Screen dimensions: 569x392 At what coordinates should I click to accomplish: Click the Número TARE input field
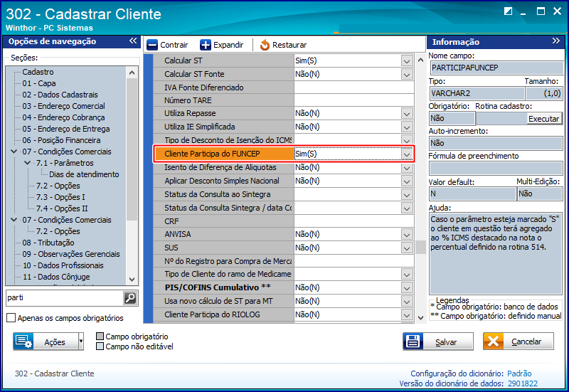point(353,100)
